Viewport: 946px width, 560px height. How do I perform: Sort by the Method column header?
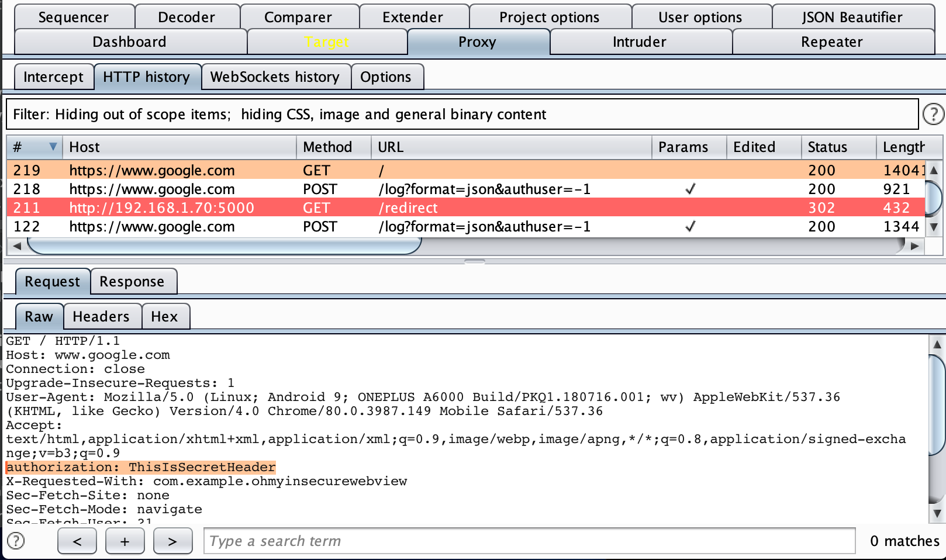[x=334, y=147]
